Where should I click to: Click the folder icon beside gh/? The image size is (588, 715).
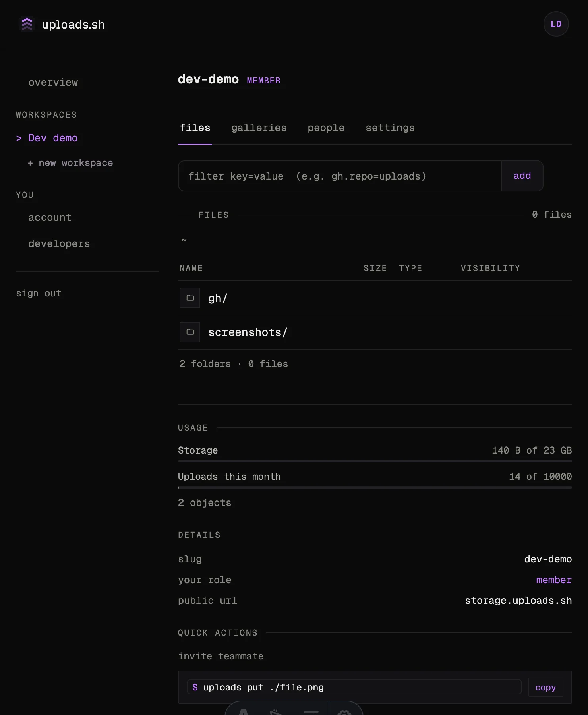190,298
